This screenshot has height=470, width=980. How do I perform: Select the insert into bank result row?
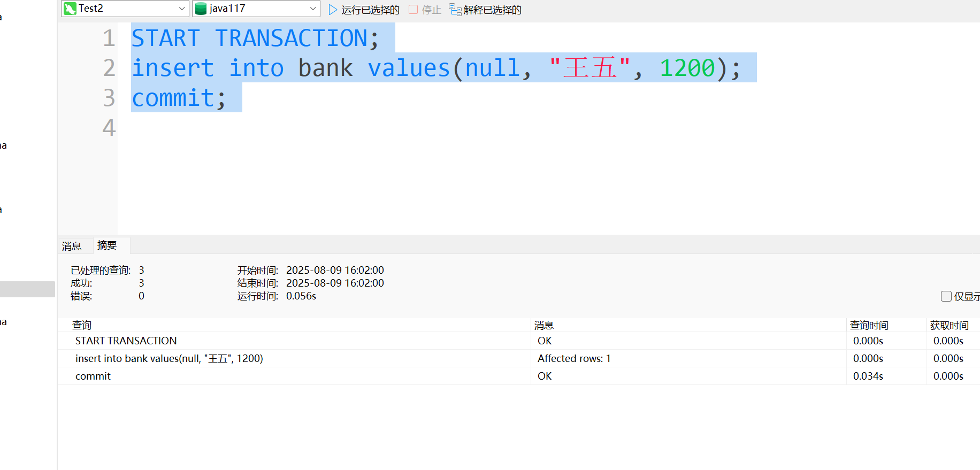519,358
